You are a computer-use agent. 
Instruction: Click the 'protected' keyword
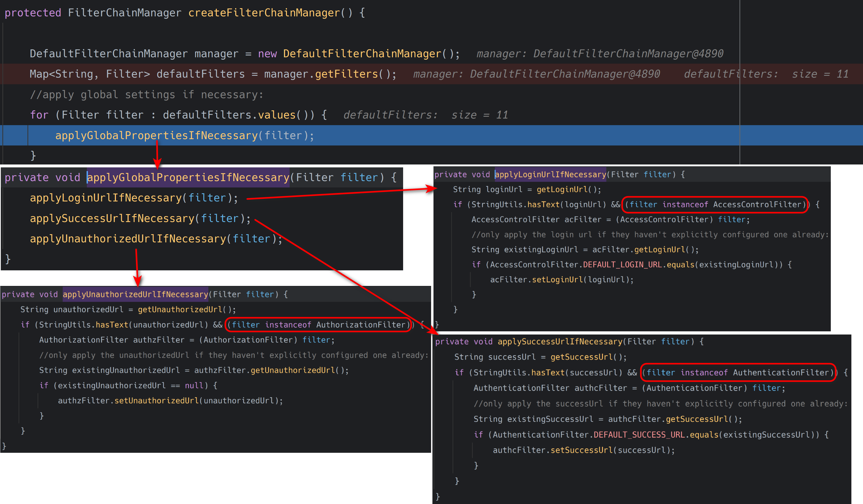click(x=33, y=13)
